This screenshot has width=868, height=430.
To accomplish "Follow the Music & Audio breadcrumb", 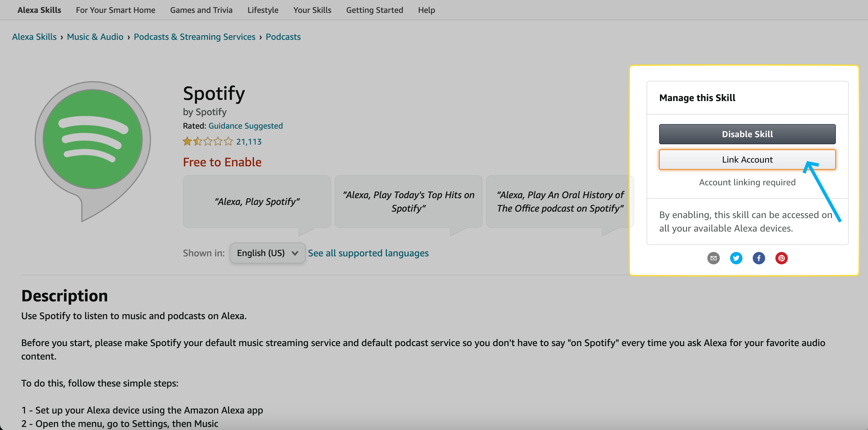I will click(x=95, y=37).
